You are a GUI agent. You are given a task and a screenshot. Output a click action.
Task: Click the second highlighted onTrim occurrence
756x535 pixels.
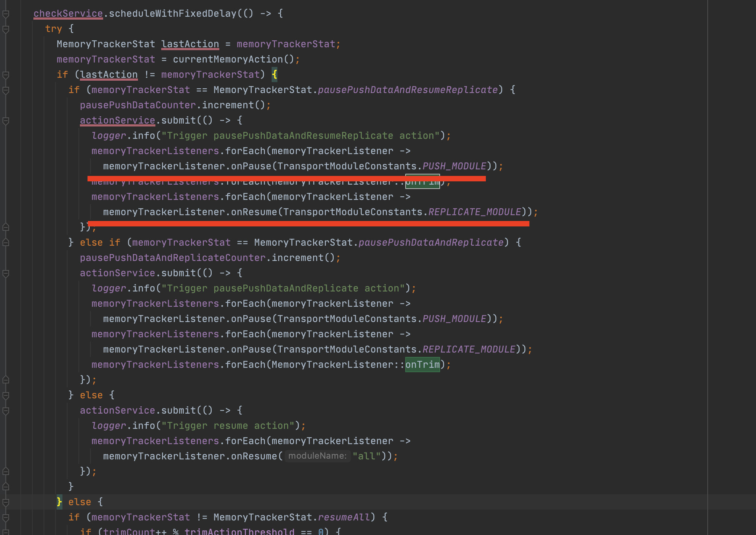click(422, 365)
